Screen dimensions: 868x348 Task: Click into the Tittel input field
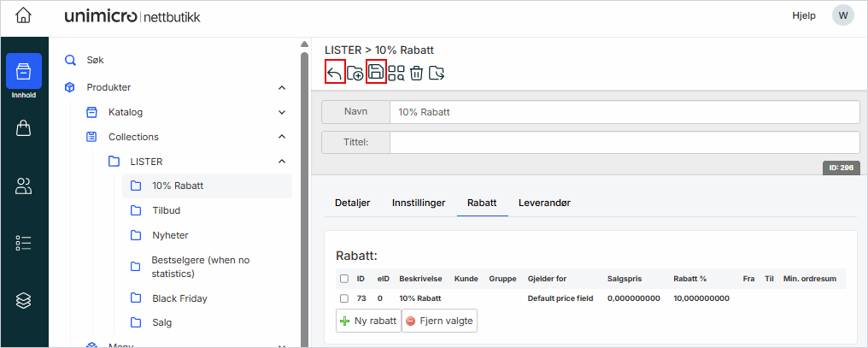tap(624, 142)
